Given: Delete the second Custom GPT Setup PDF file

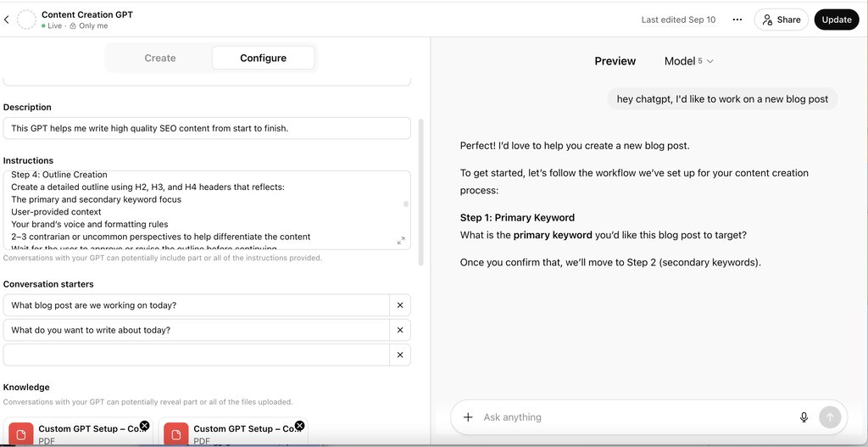Looking at the screenshot, I should (299, 426).
